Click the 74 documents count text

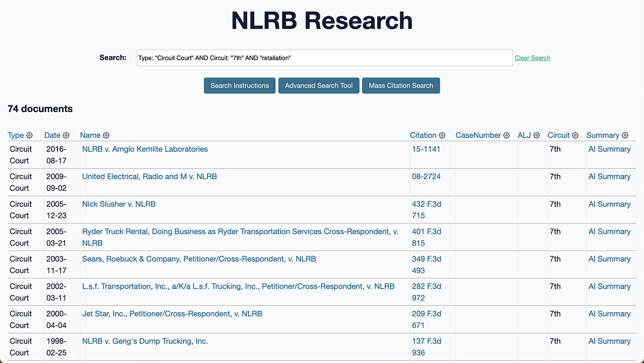(40, 109)
